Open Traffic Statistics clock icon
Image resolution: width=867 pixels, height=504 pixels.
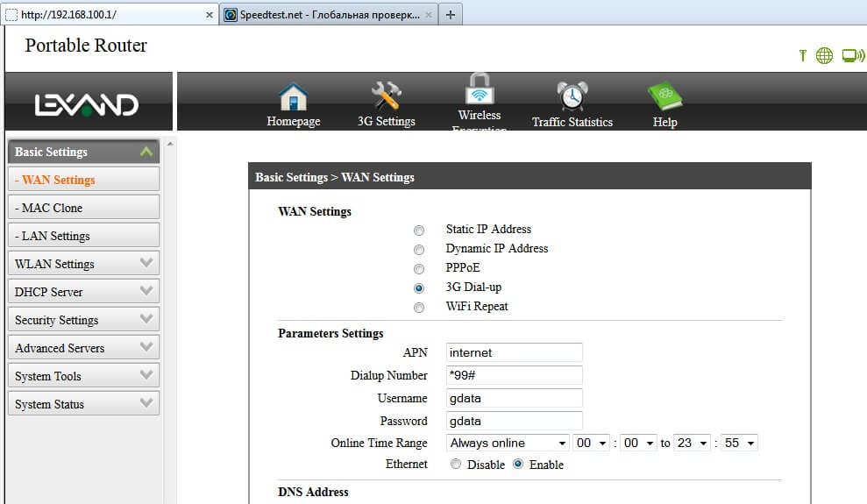[x=572, y=96]
